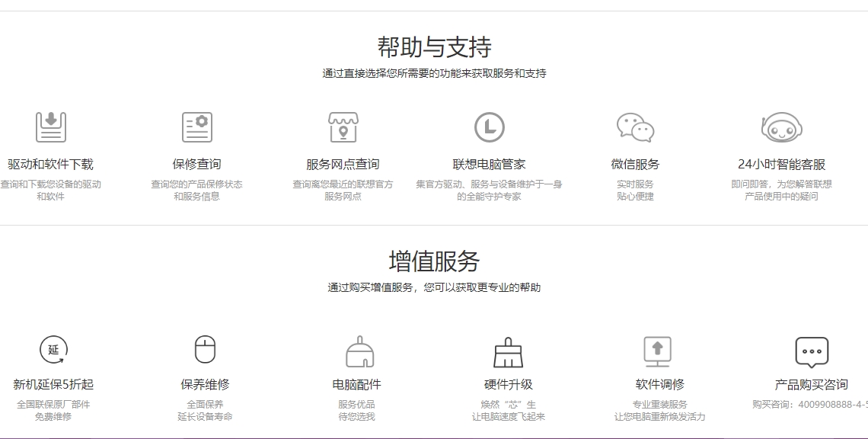The image size is (868, 439).
Task: Select the software tune-up monitor icon
Action: 657,351
